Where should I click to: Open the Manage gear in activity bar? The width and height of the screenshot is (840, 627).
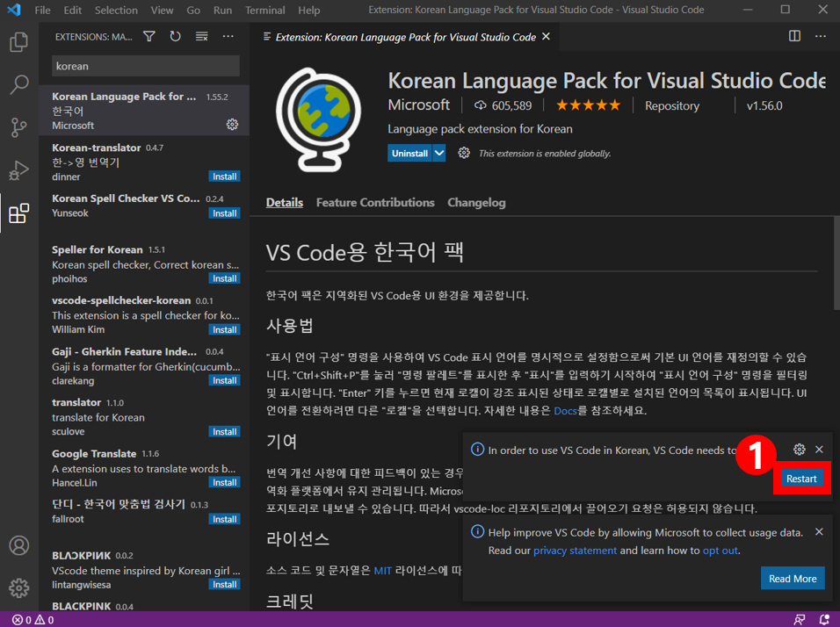(18, 587)
